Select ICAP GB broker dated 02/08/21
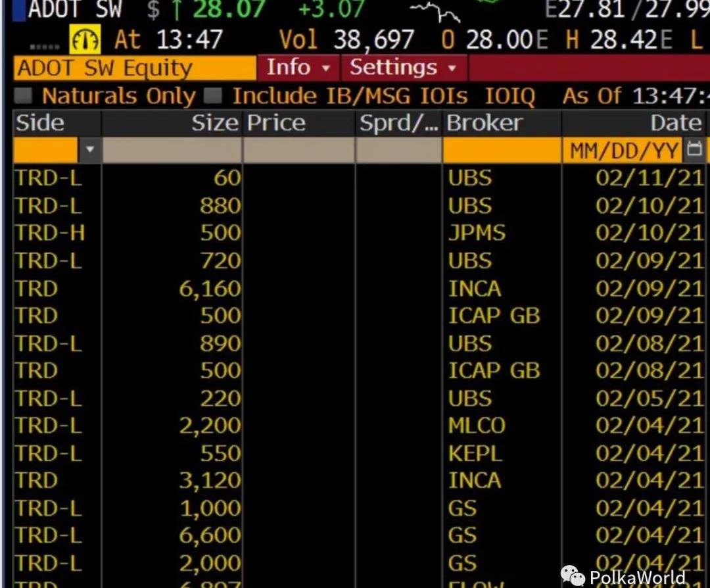Image resolution: width=710 pixels, height=588 pixels. (x=494, y=370)
